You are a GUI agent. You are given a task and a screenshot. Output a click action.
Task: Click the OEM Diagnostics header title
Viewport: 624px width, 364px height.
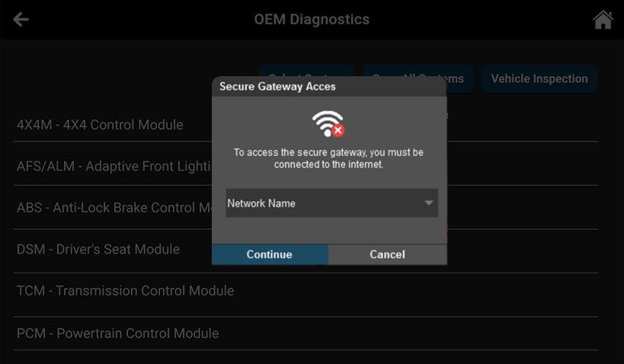click(x=312, y=20)
